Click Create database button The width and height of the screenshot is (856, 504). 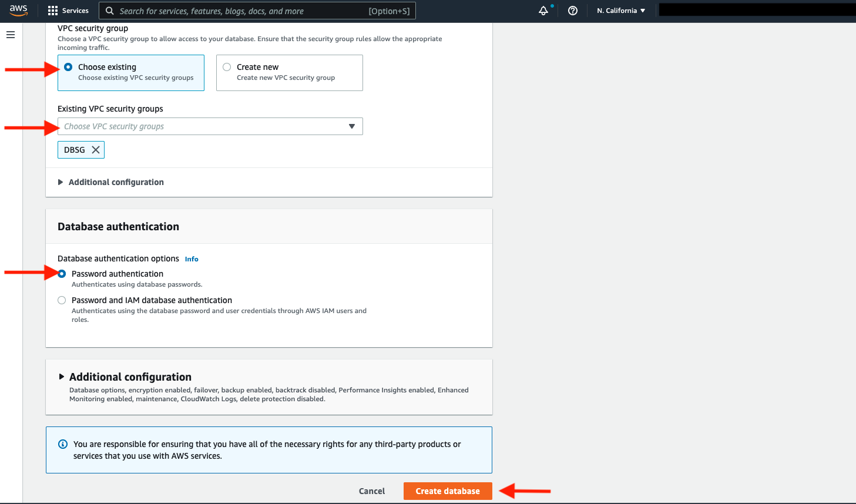[x=448, y=491]
